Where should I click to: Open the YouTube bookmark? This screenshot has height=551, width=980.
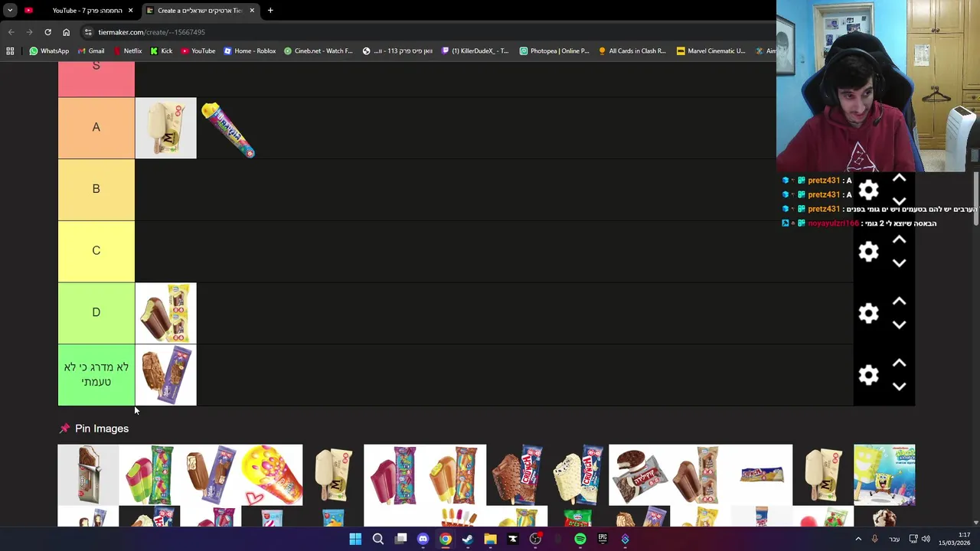[x=198, y=51]
